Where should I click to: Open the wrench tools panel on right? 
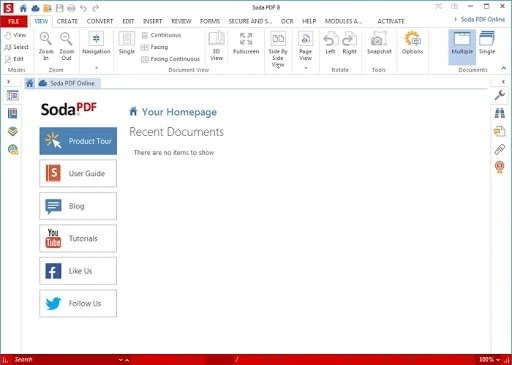(x=499, y=95)
